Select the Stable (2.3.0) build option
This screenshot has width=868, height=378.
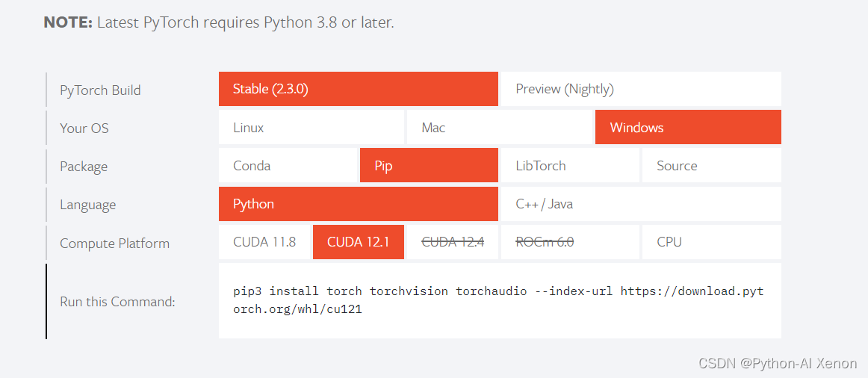pyautogui.click(x=358, y=89)
